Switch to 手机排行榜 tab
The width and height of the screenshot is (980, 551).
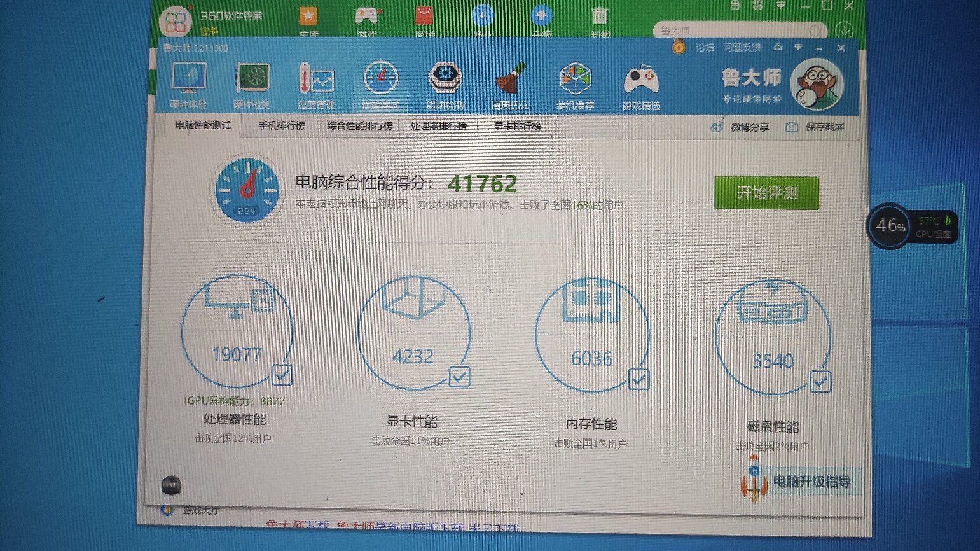tap(281, 125)
